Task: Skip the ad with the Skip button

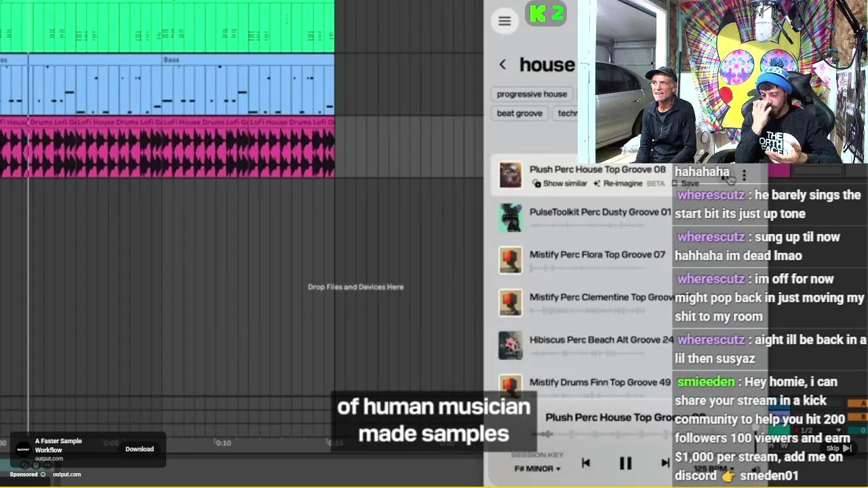Action: point(838,448)
